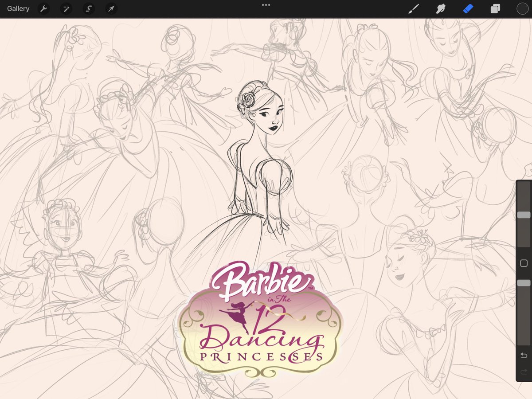Select the Eraser tool

(x=468, y=9)
